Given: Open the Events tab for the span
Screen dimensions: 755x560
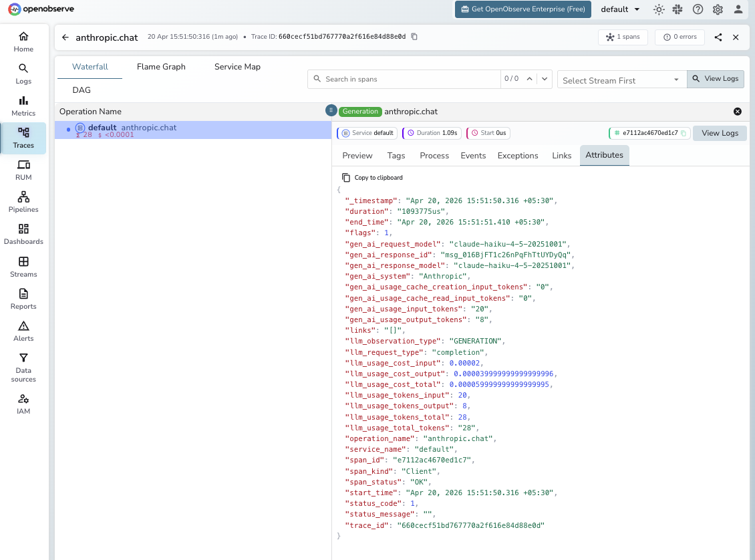Looking at the screenshot, I should coord(473,155).
